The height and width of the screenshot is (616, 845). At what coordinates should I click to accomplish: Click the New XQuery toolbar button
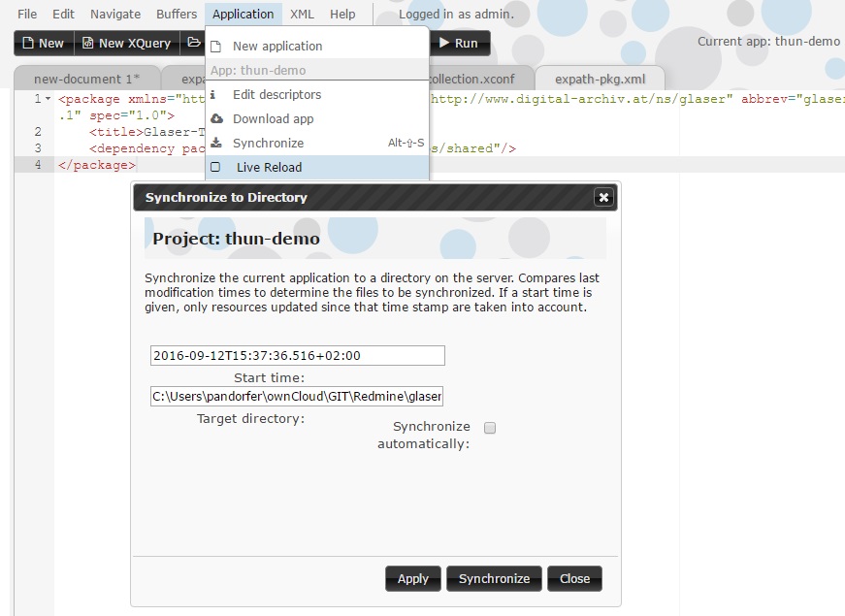[127, 43]
